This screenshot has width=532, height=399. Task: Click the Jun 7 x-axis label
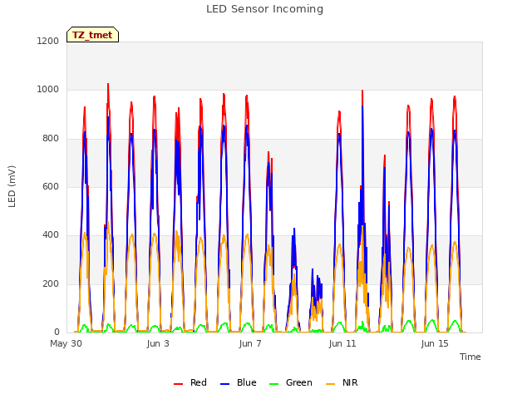[x=250, y=343]
